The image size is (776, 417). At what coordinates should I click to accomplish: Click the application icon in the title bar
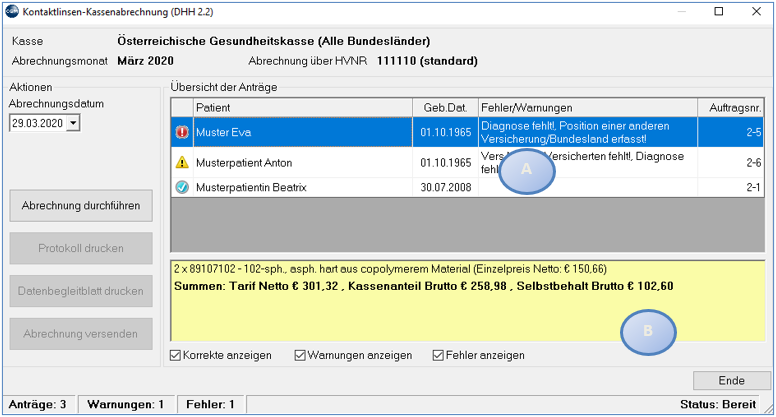[12, 11]
